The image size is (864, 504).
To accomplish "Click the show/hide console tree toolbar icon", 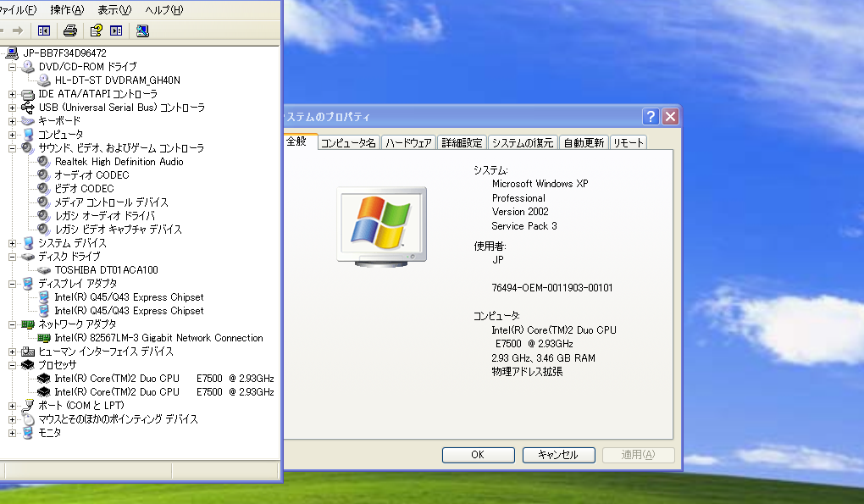I will 43,30.
